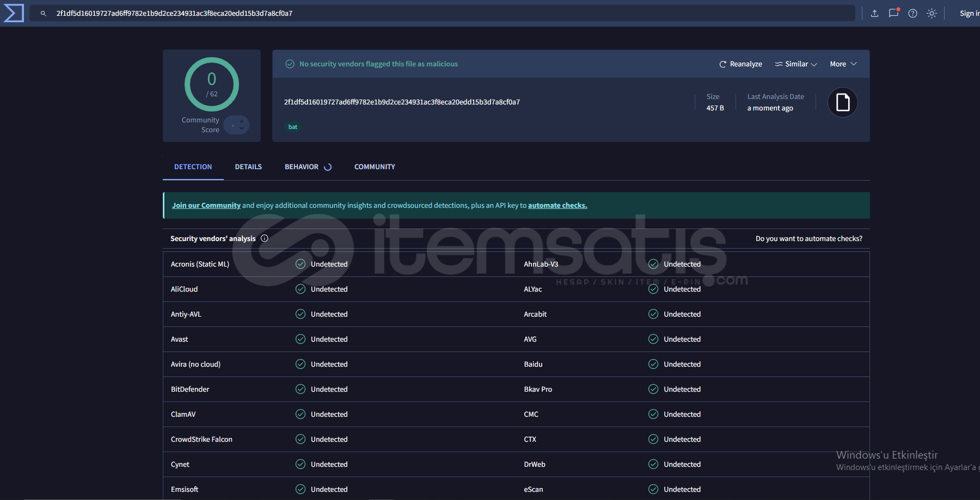Click the check icon in the no-vendors-flagged banner

point(290,64)
